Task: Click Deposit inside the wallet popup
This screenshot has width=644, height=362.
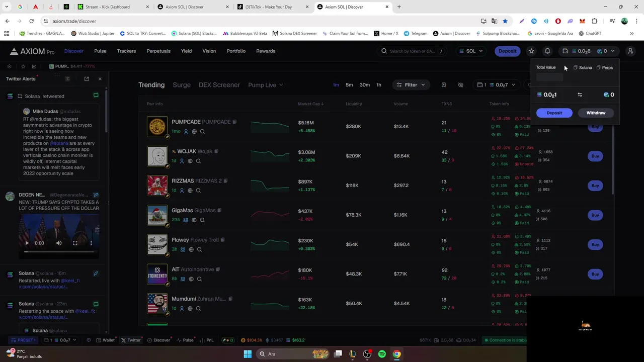Action: [554, 113]
